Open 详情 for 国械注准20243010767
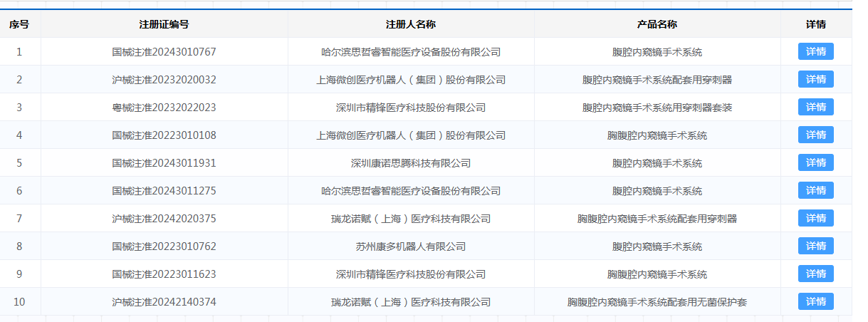Viewport: 868px width, 322px height. [x=815, y=51]
